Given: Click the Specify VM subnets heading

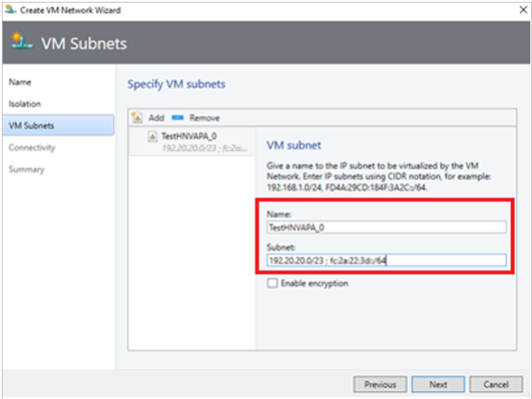Looking at the screenshot, I should point(176,85).
